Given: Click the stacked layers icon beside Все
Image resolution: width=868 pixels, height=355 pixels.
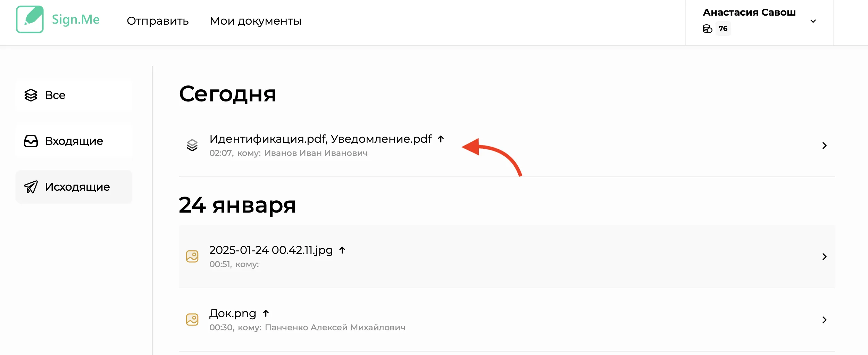Looking at the screenshot, I should [x=31, y=95].
